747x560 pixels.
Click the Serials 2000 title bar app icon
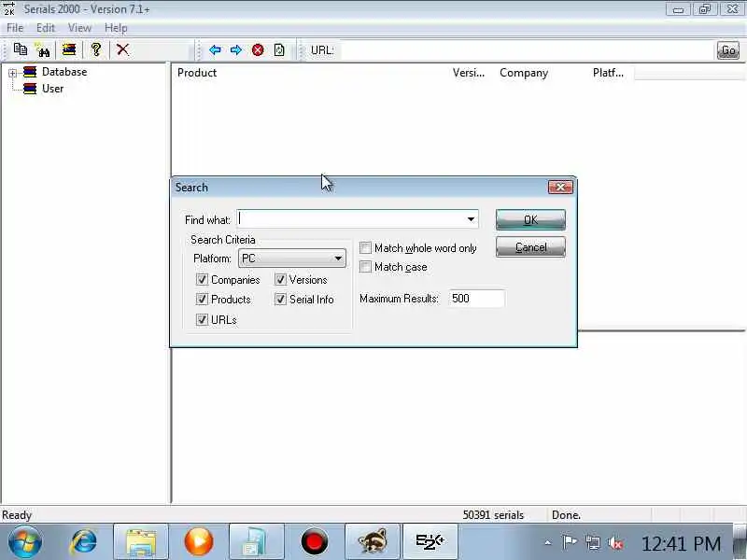click(9, 8)
